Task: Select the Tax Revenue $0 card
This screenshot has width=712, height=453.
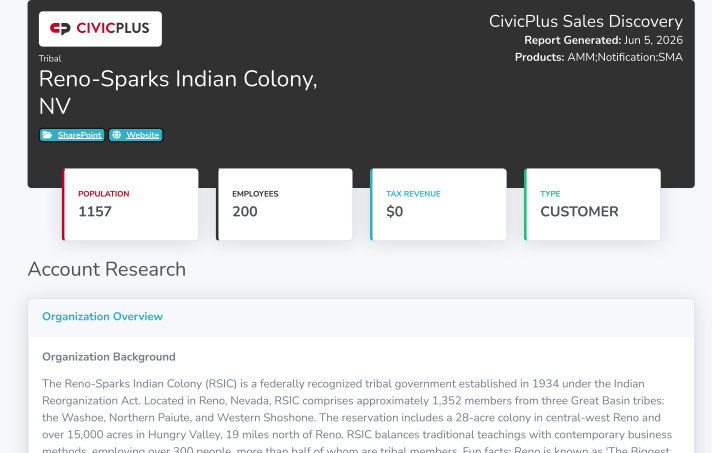Action: point(438,204)
